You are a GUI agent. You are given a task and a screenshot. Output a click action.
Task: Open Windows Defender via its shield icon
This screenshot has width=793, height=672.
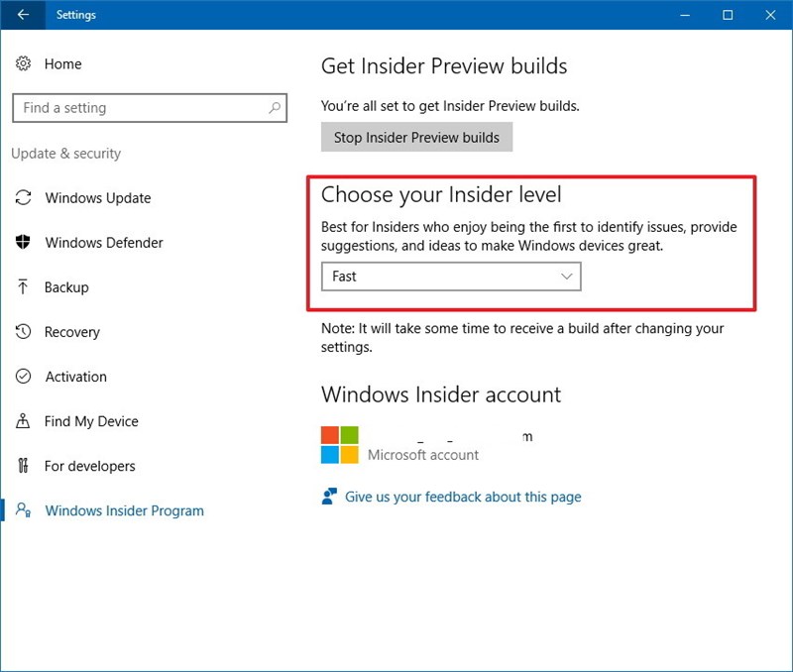tap(22, 243)
